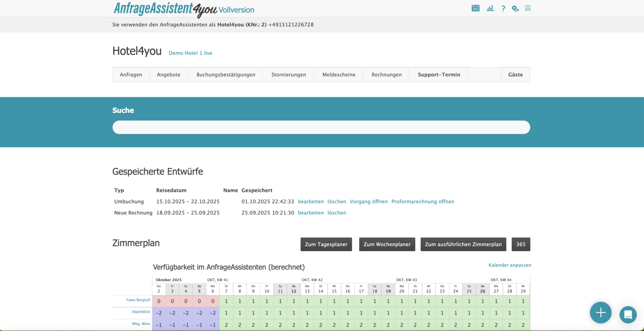Click into the Suche search field
The height and width of the screenshot is (331, 644).
click(x=321, y=127)
